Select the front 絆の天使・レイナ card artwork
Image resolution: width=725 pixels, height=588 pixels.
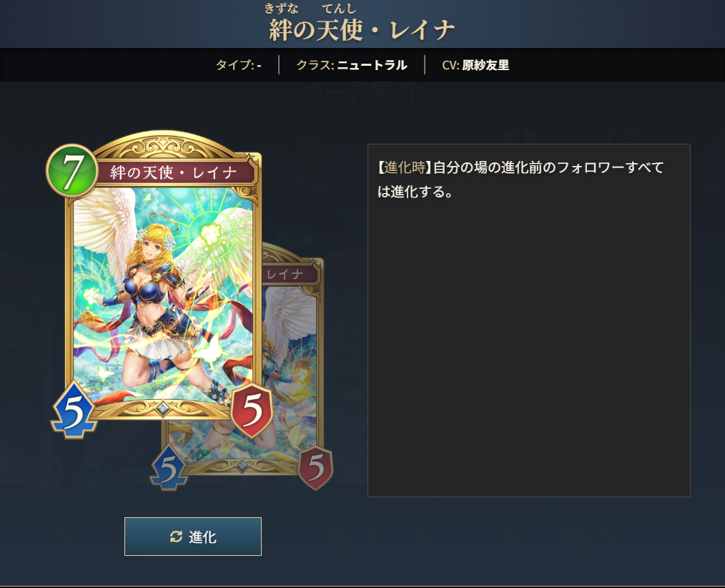click(163, 295)
